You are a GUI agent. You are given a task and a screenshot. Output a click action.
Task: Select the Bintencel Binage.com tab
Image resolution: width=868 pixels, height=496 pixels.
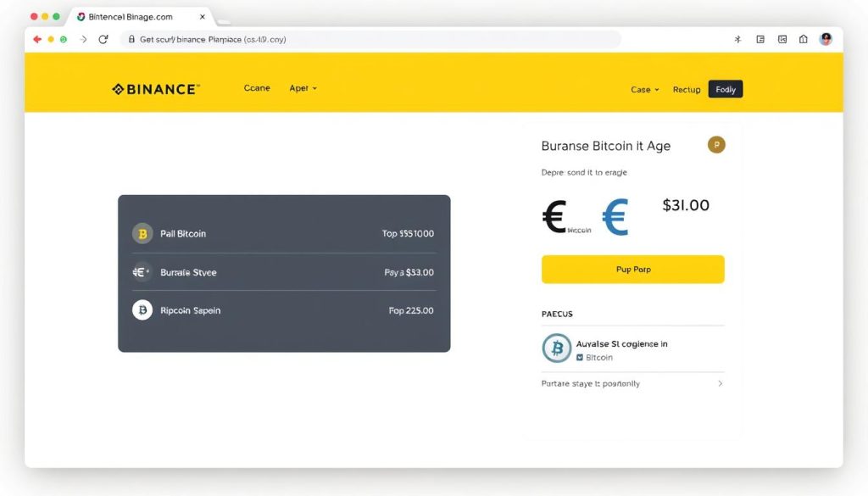click(142, 17)
